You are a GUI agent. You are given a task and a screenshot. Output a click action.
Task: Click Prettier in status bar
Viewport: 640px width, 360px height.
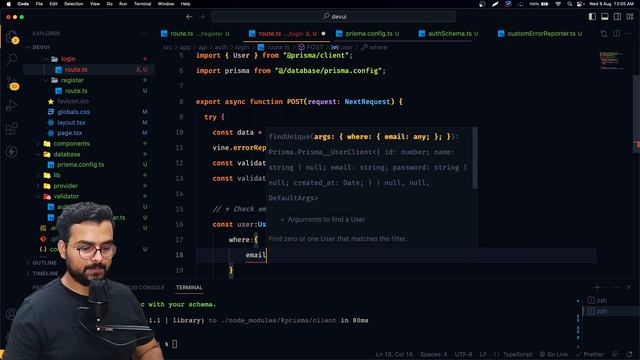[589, 354]
